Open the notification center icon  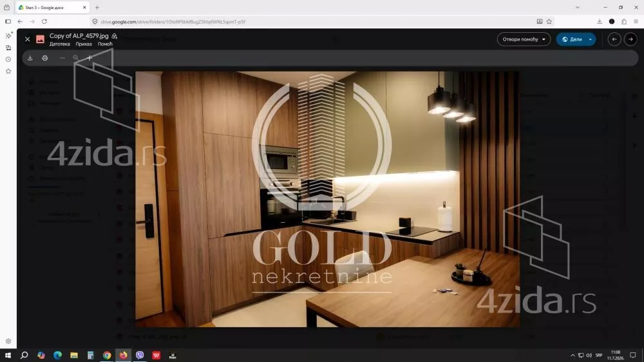633,355
